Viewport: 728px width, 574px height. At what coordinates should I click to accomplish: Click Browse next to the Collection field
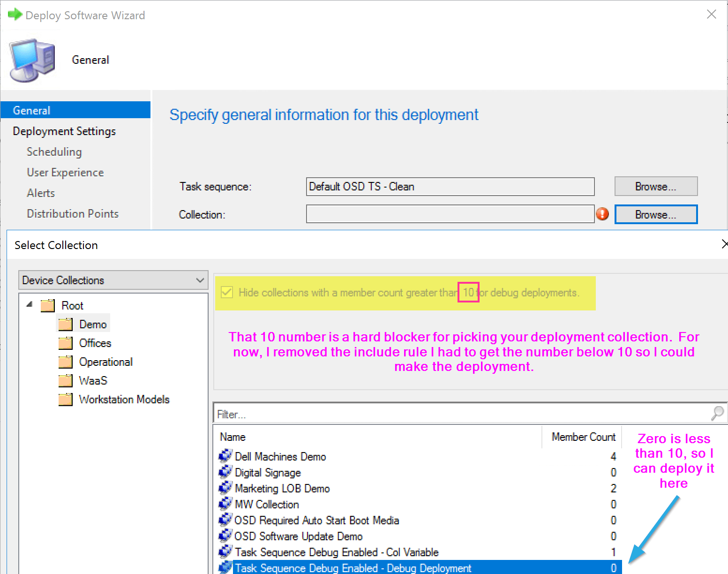(x=655, y=215)
